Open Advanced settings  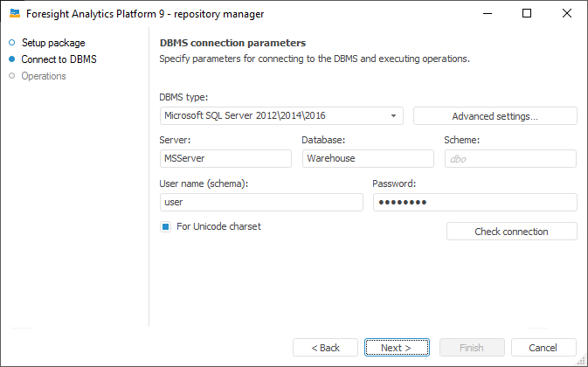tap(495, 116)
